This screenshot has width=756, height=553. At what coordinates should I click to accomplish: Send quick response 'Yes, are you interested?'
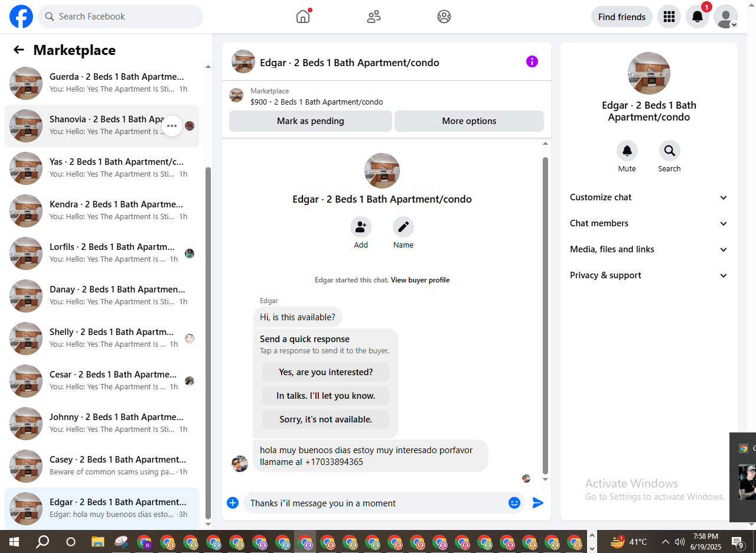point(326,372)
